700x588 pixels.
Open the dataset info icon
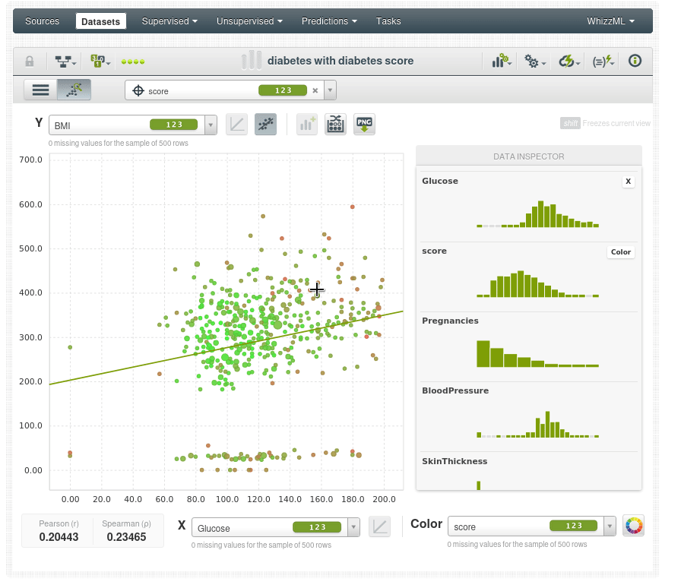point(635,61)
